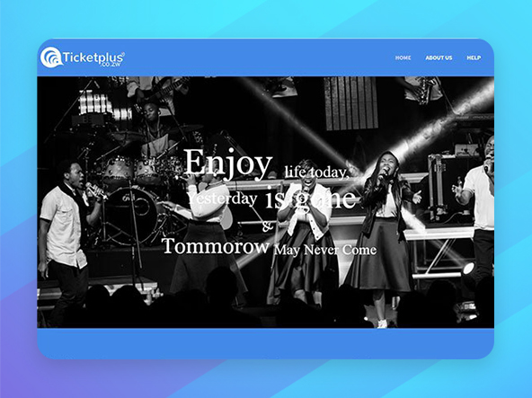532x398 pixels.
Task: Click the Ticketplus brand name text
Action: pos(93,57)
